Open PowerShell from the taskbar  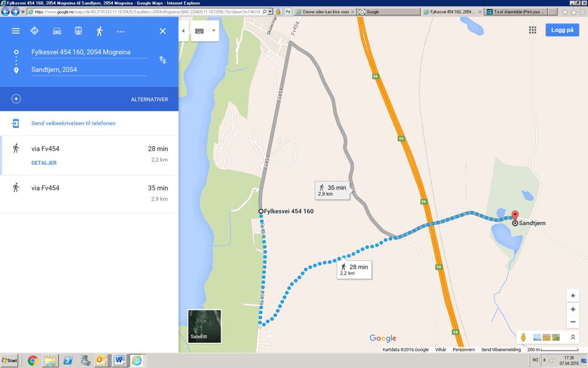[68, 360]
